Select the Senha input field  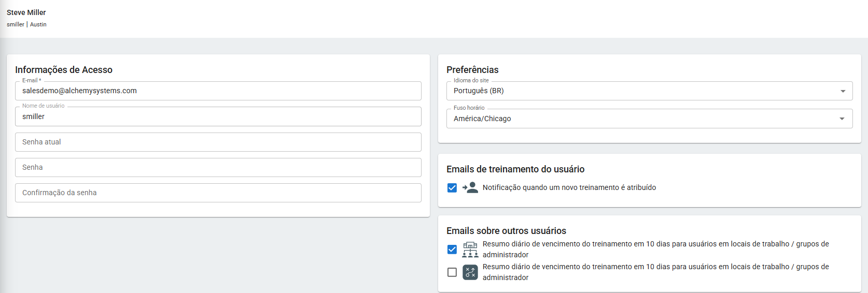218,167
